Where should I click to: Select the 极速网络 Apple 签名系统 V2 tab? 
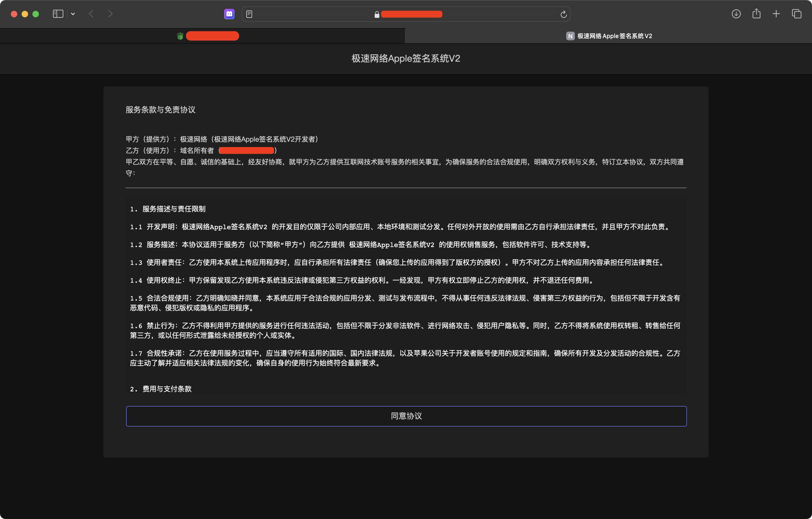click(609, 36)
